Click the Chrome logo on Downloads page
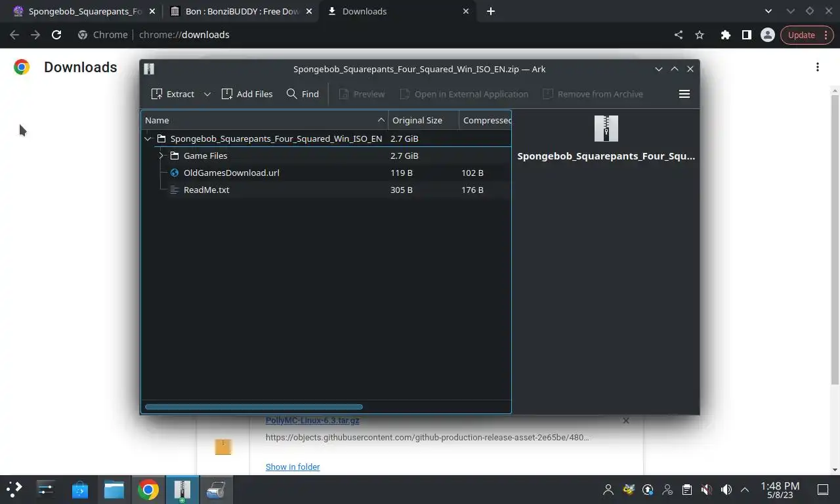This screenshot has width=840, height=504. [22, 67]
